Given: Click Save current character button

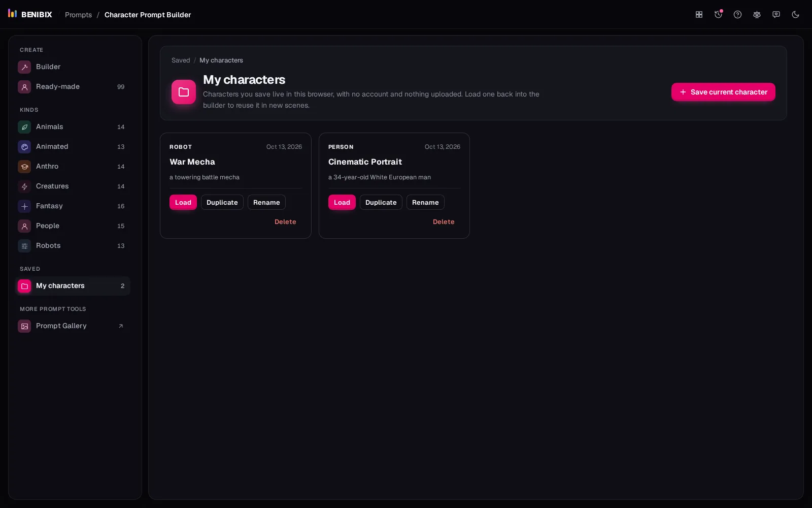Looking at the screenshot, I should [723, 92].
